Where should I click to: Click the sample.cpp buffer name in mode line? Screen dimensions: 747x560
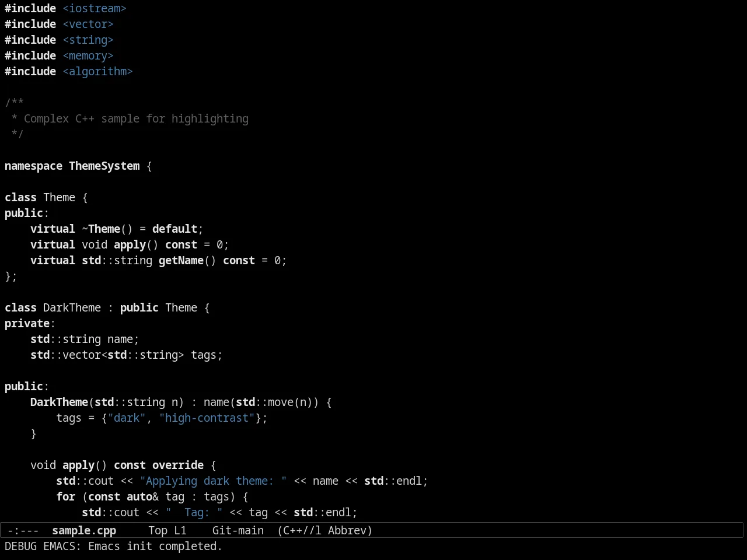[84, 530]
